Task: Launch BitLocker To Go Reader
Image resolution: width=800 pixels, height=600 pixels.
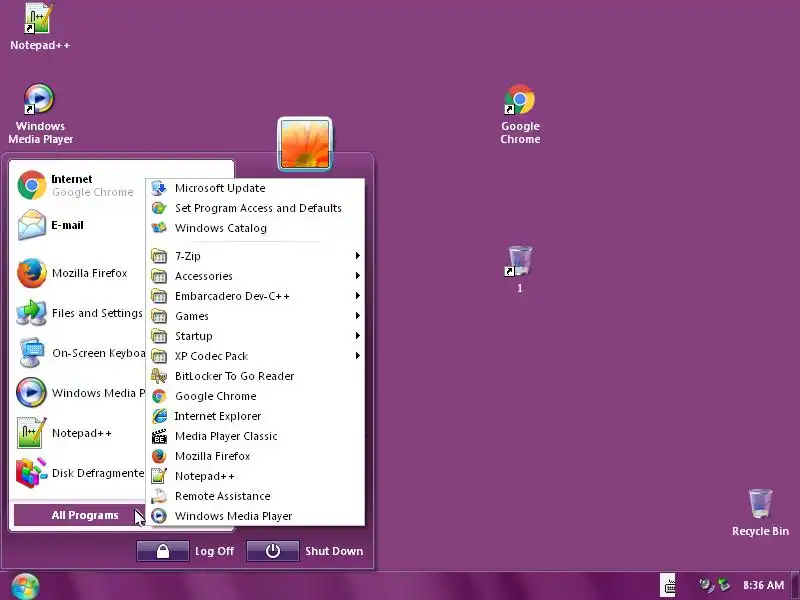Action: point(255,376)
